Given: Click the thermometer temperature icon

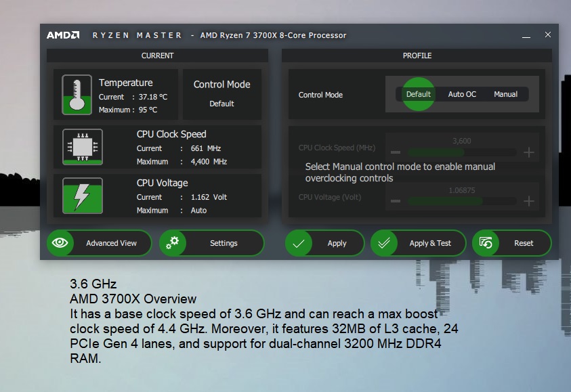Looking at the screenshot, I should (x=77, y=95).
